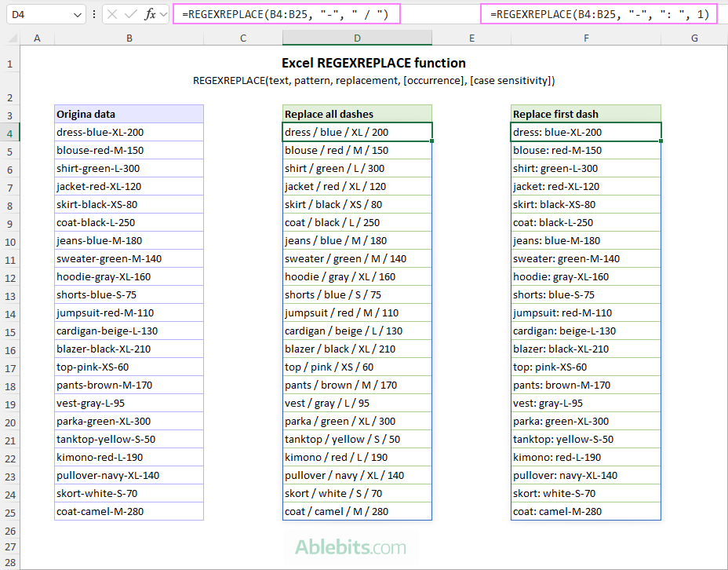Select cell 'jumpsuit / red / M / 110'
Screen dimensions: 728x570
[357, 312]
